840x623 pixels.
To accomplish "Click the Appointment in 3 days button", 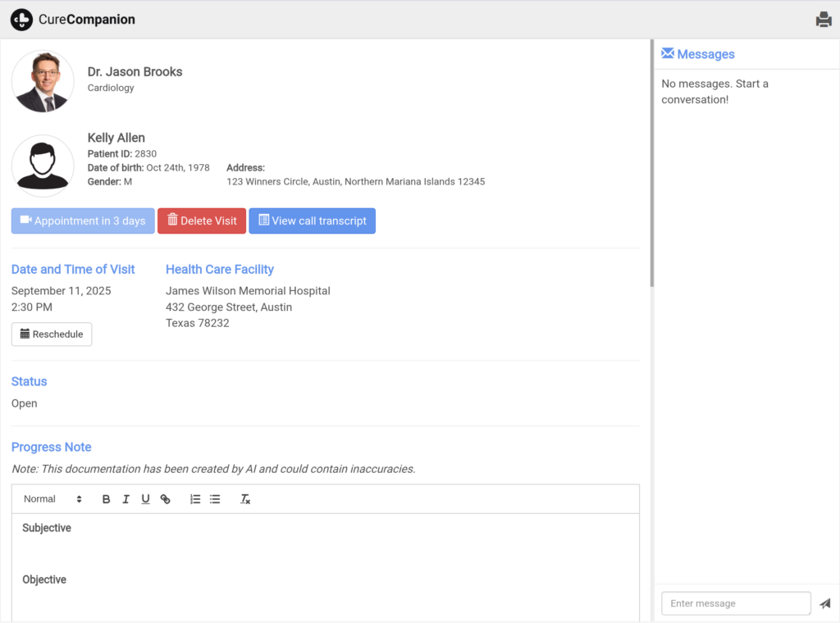I will [83, 221].
